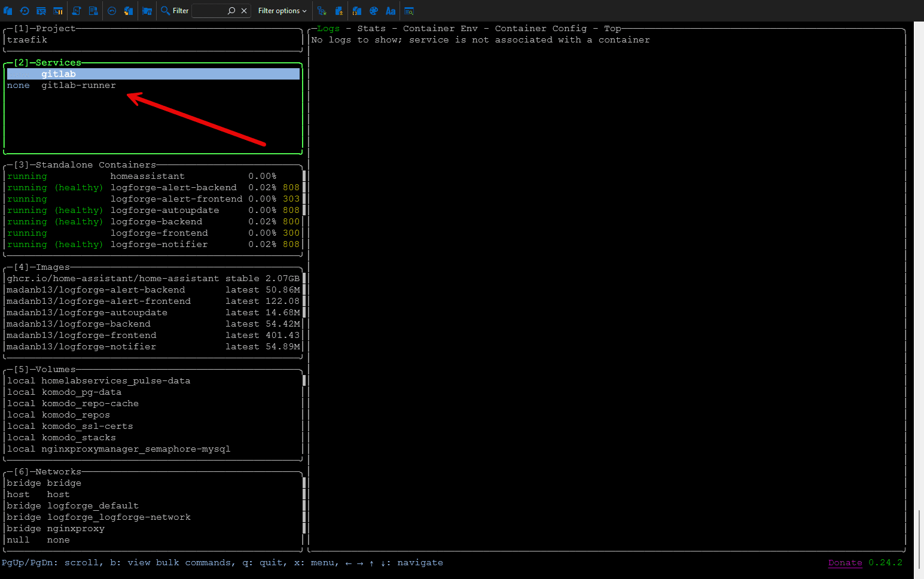The image size is (924, 579).
Task: Clear the filter with the X button
Action: point(244,11)
